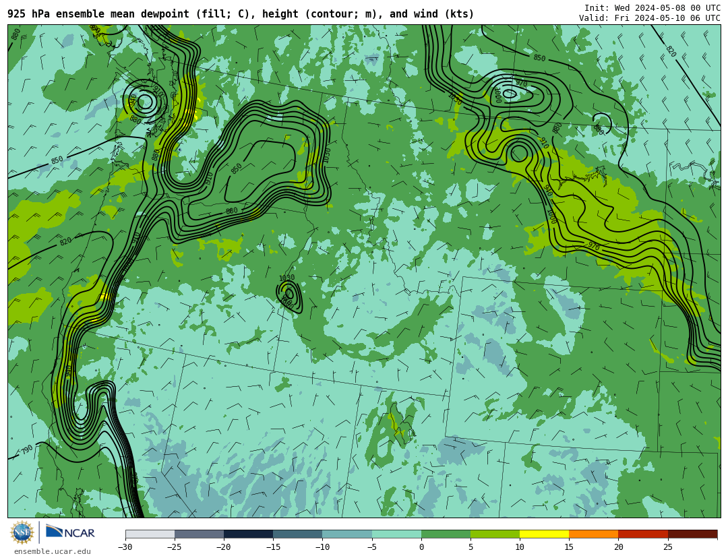Viewport: 728px width, 560px height.
Task: Click the '1030' label above the small central closed contour
Action: coord(287,278)
